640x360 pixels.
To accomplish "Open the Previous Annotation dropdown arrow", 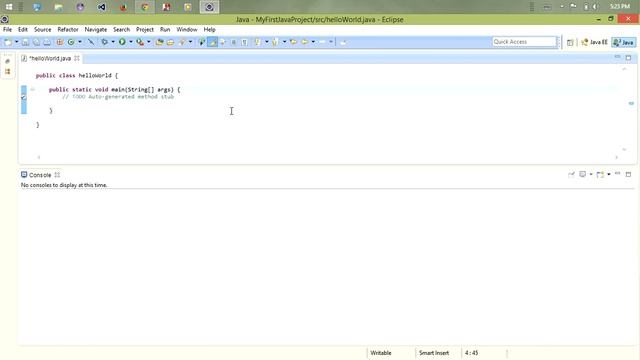I will click(284, 42).
